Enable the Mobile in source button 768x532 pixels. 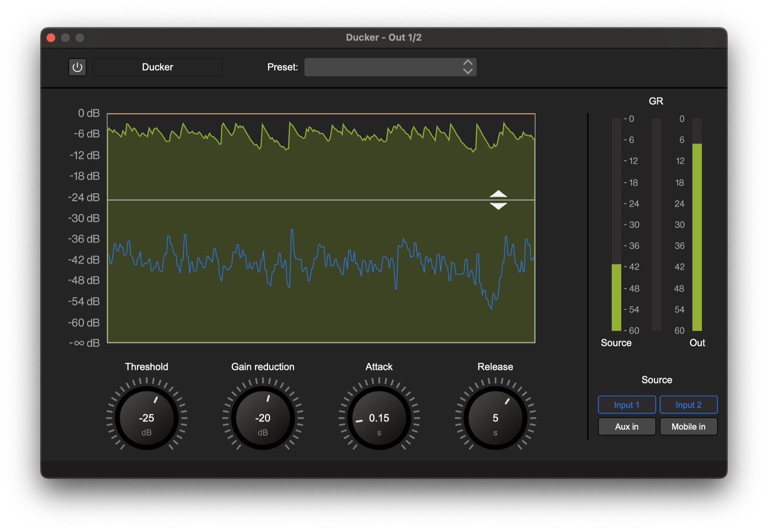pos(688,426)
